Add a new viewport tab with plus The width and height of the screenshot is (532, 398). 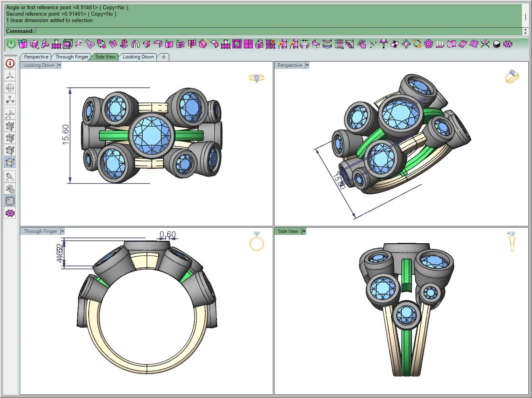(164, 57)
